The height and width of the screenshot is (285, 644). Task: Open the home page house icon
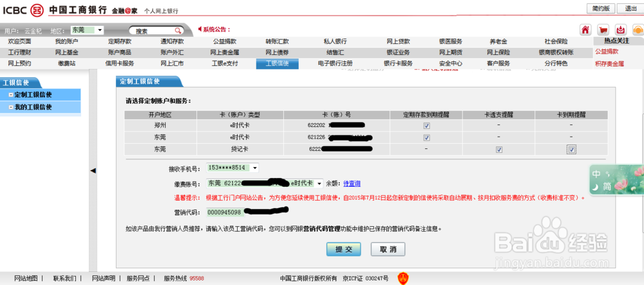tap(585, 30)
